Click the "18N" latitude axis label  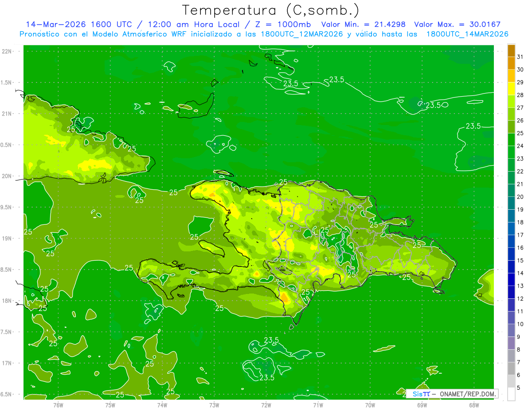tap(7, 301)
